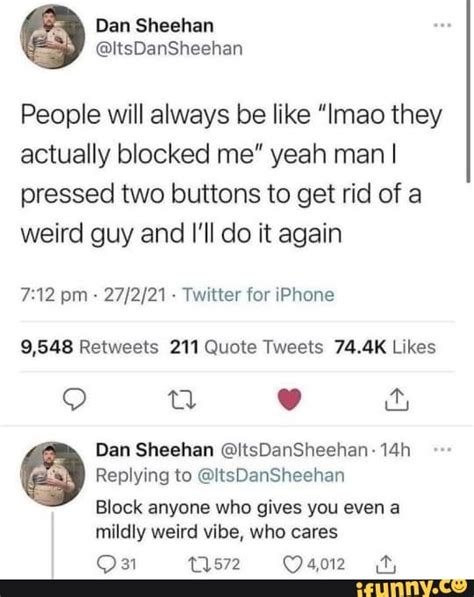This screenshot has height=597, width=474.
Task: Retweet the reply with 572 retweets
Action: [x=214, y=564]
